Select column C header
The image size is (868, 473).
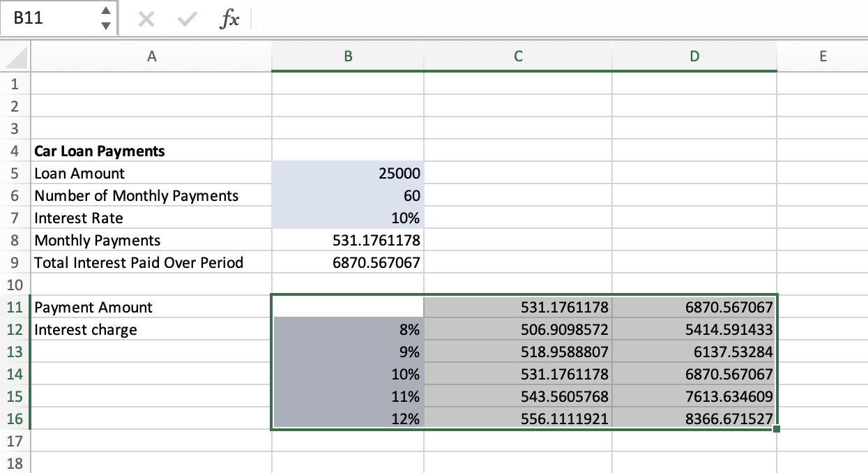(x=518, y=57)
